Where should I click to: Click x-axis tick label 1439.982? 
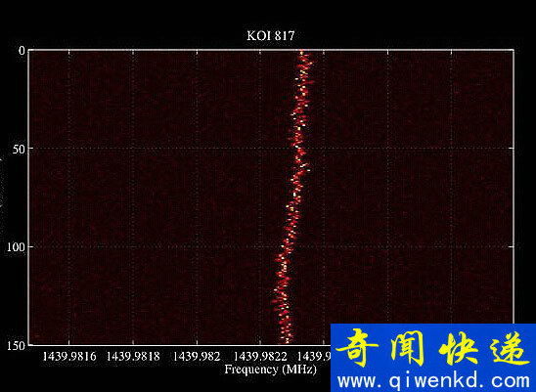coord(197,357)
